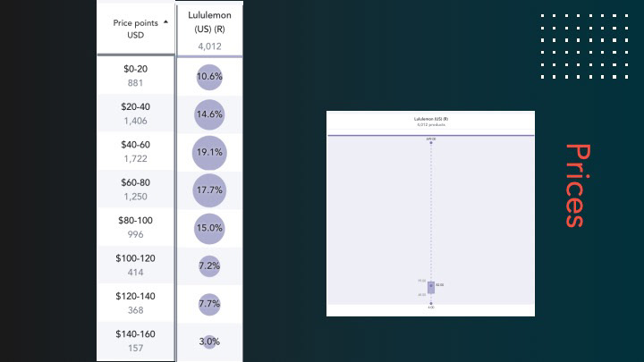Click the box plot's interquartile box

tap(431, 287)
